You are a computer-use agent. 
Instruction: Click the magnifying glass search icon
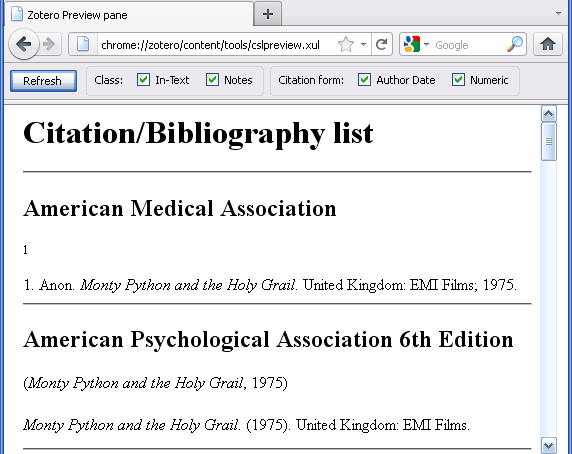click(515, 44)
